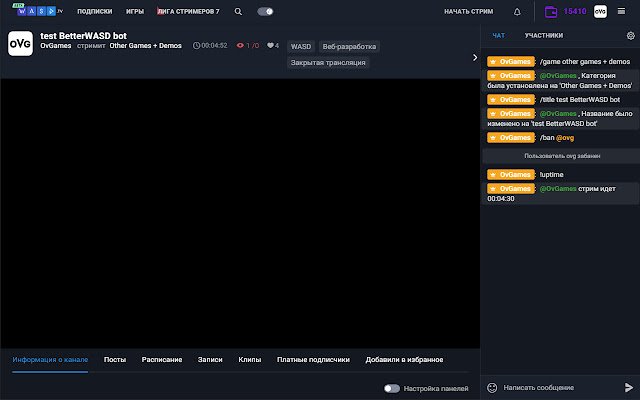Toggle the theme switch in top bar
This screenshot has height=400, width=640.
[265, 11]
